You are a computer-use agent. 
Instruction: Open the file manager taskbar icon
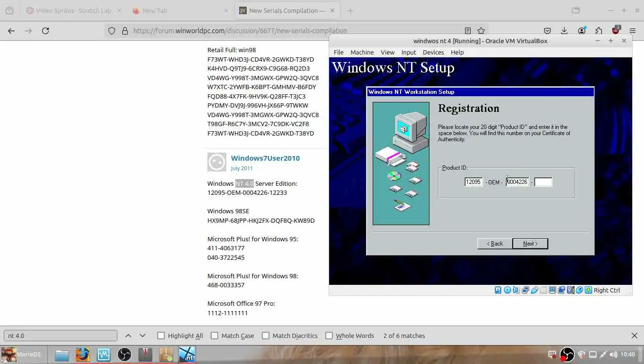(x=62, y=355)
